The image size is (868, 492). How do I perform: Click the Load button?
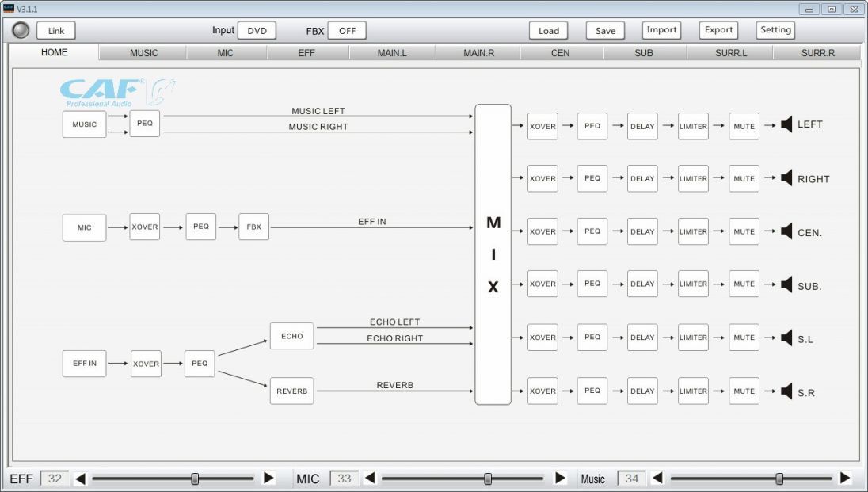[548, 31]
